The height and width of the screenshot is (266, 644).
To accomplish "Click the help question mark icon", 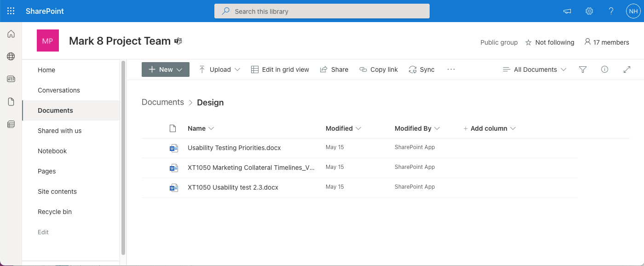I will tap(611, 11).
